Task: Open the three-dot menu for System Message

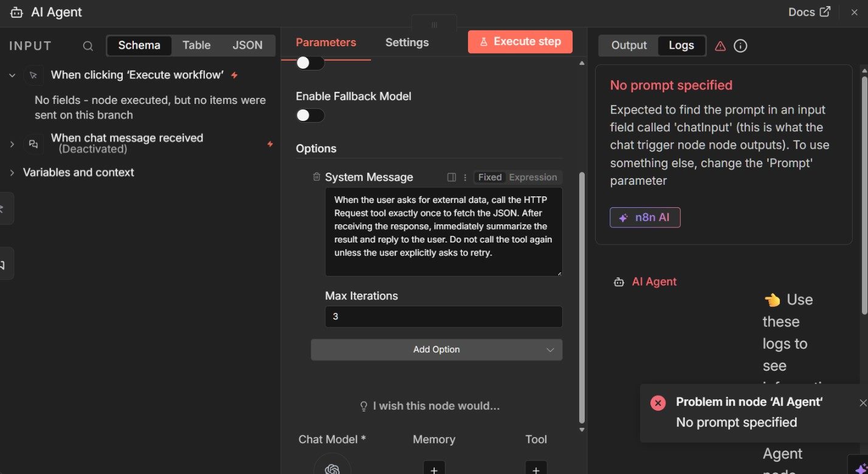Action: coord(465,177)
